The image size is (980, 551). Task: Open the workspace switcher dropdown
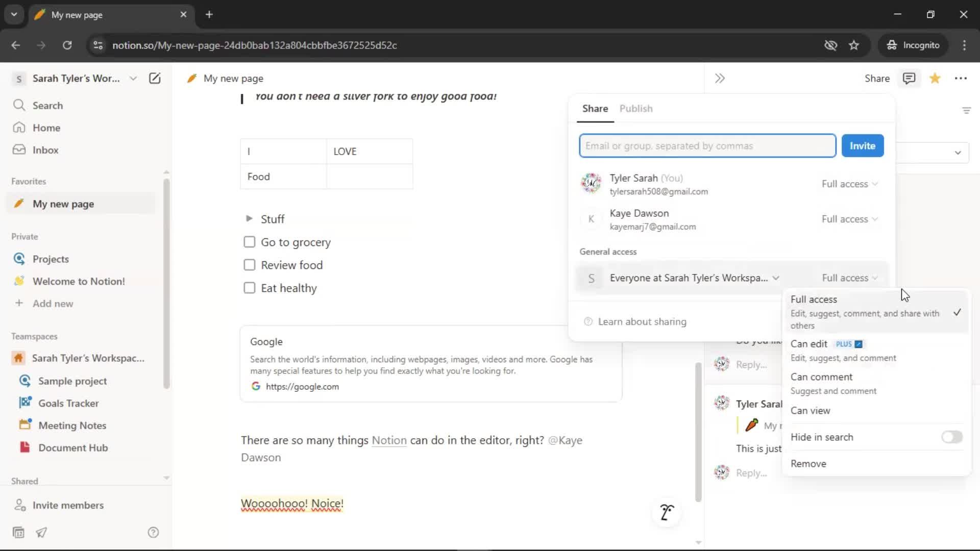coord(133,78)
